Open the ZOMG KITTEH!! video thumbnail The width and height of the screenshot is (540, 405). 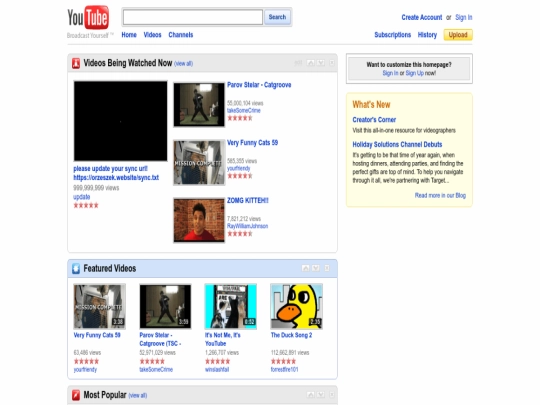199,220
